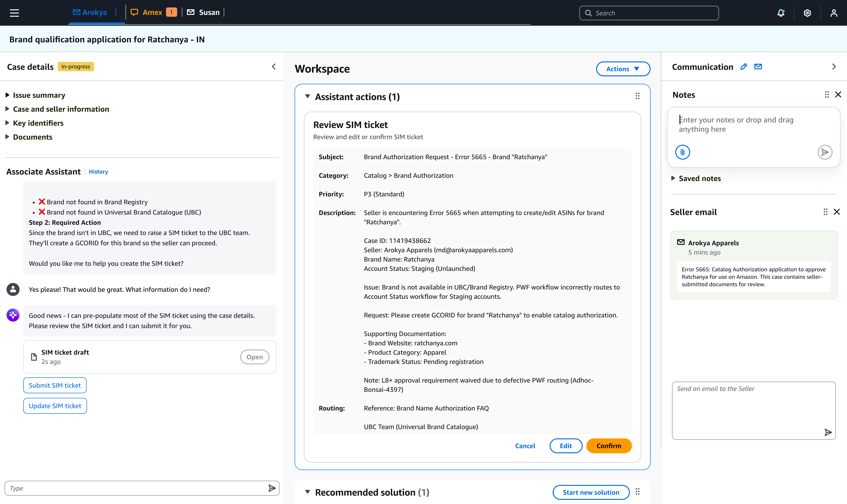Image resolution: width=847 pixels, height=504 pixels.
Task: Click the edit pencil beside Communication
Action: coord(743,67)
